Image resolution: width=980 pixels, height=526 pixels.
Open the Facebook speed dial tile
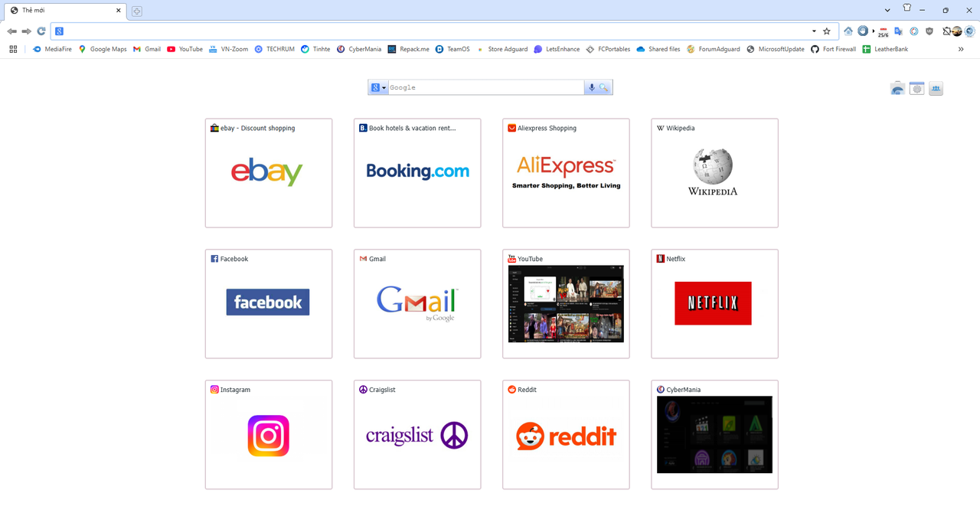269,304
